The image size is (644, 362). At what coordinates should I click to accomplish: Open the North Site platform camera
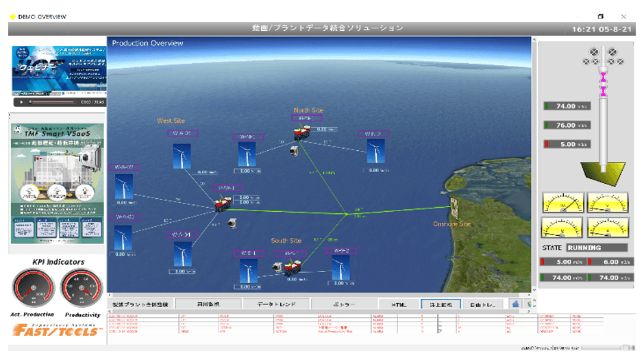tap(294, 151)
